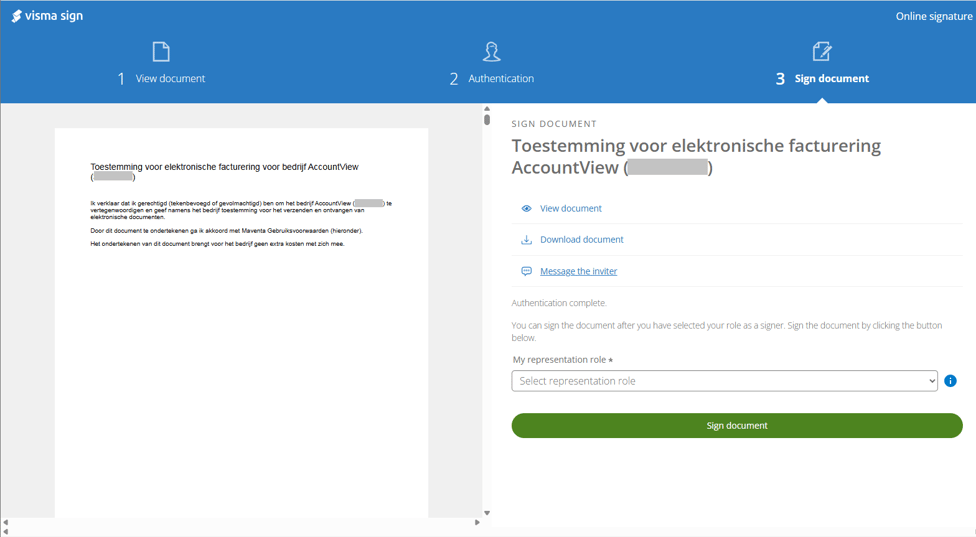Click the Sign document pen icon
Viewport: 976px width, 537px height.
point(822,51)
